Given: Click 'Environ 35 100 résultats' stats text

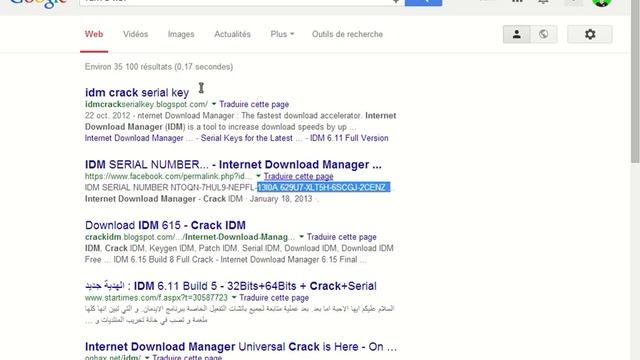Looking at the screenshot, I should pyautogui.click(x=159, y=67).
